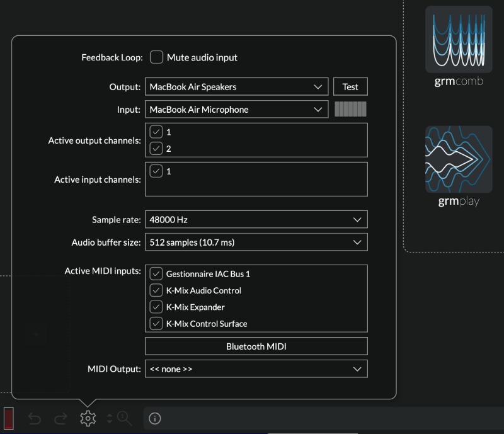Enable Mute audio input for Feedback Loop
504x434 pixels.
pos(156,57)
